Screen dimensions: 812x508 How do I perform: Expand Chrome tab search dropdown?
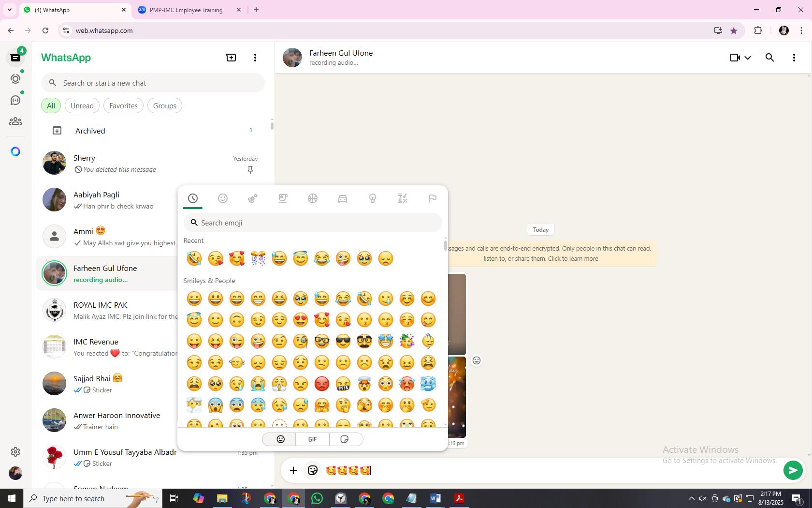(9, 10)
